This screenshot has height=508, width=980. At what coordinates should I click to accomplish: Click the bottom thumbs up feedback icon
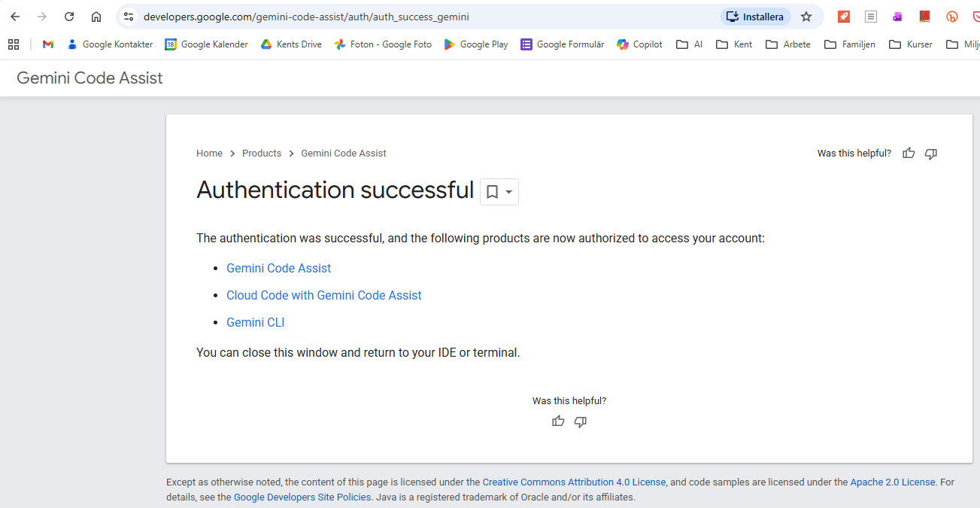(x=558, y=421)
